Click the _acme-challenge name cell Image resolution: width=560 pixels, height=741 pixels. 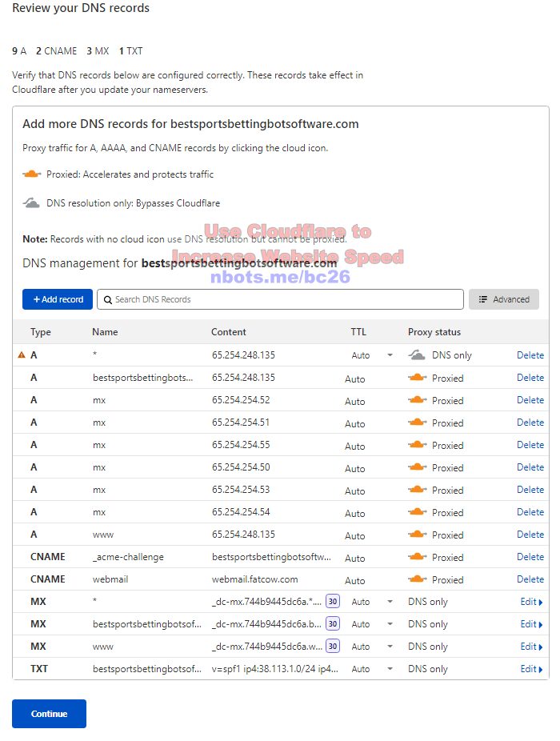point(128,557)
